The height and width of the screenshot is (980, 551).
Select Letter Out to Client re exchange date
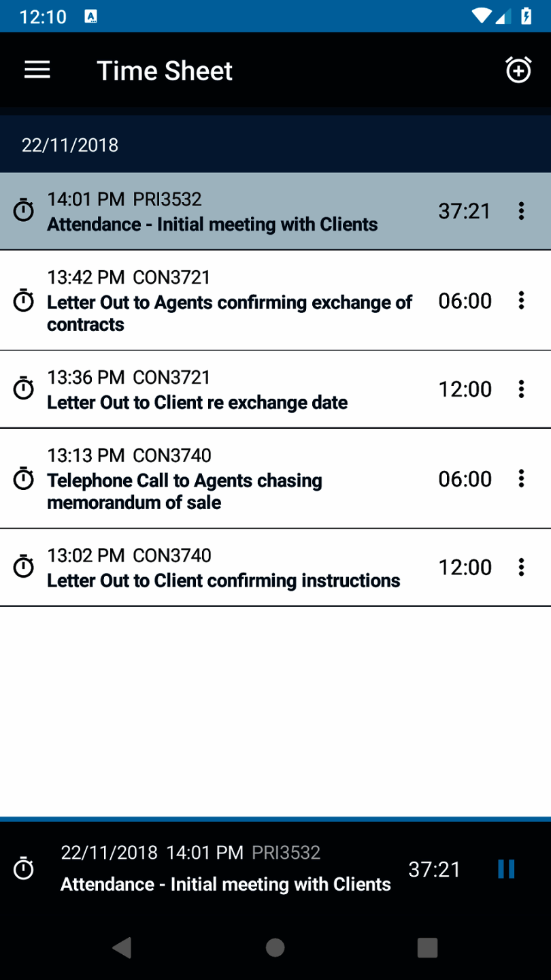(197, 402)
